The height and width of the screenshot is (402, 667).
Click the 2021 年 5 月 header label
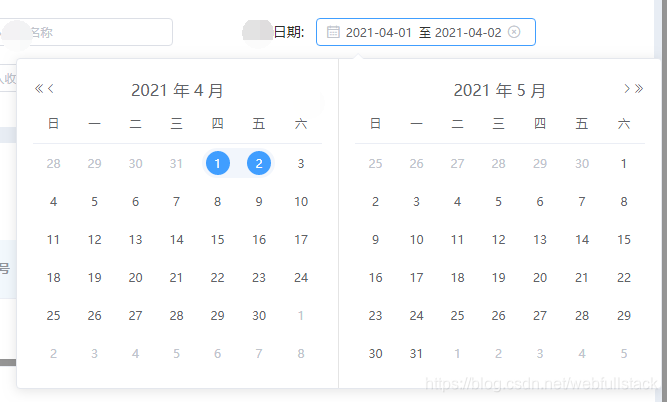(x=499, y=91)
